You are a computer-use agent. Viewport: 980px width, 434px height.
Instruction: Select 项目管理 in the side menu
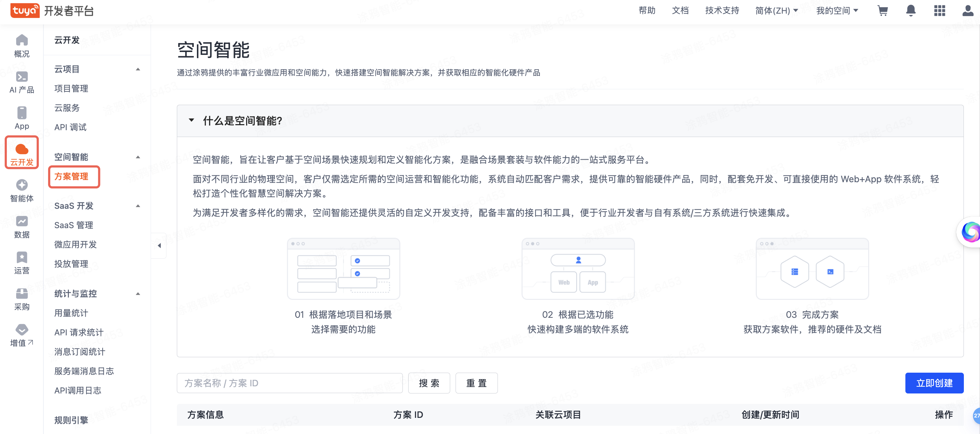(71, 88)
